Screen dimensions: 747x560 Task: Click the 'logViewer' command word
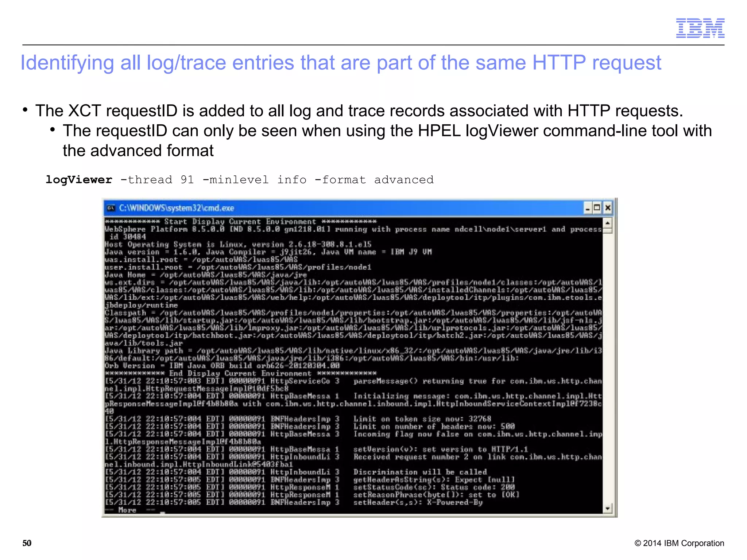click(x=79, y=180)
